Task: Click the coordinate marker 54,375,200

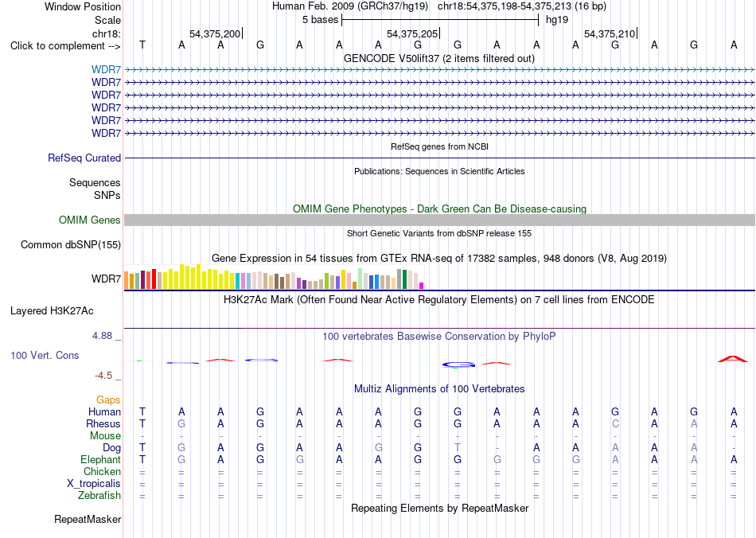Action: click(215, 33)
